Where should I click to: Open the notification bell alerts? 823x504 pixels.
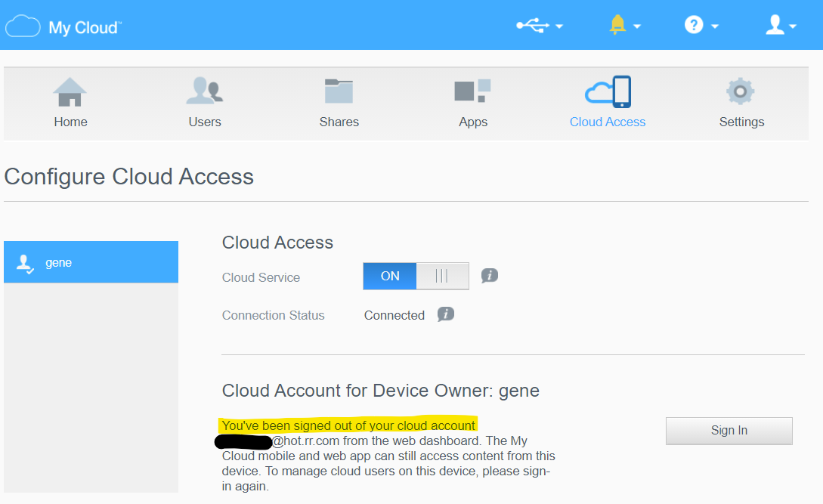[x=617, y=25]
